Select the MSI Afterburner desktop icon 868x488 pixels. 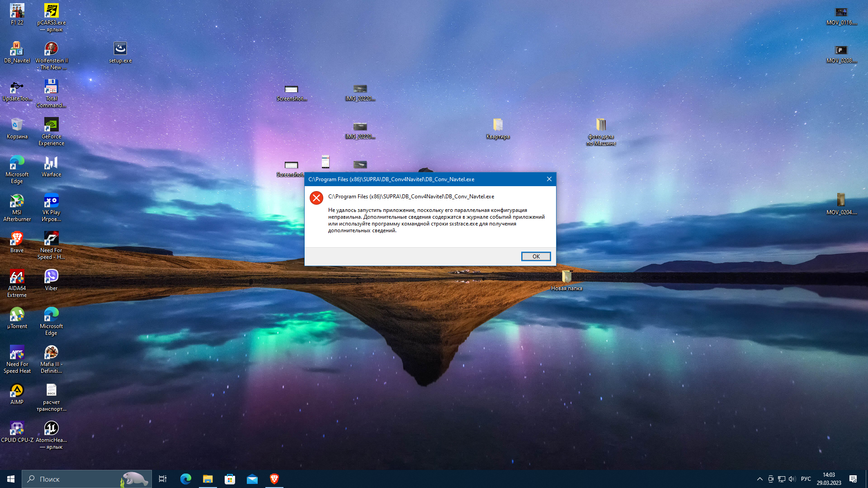click(x=17, y=201)
